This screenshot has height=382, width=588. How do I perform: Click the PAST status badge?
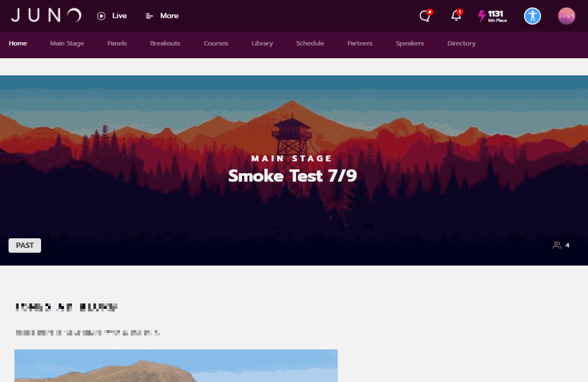(25, 245)
